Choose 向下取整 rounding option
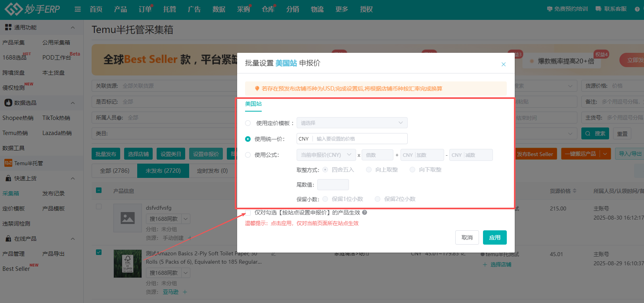Screen dimensions: 644x303 click(x=412, y=170)
